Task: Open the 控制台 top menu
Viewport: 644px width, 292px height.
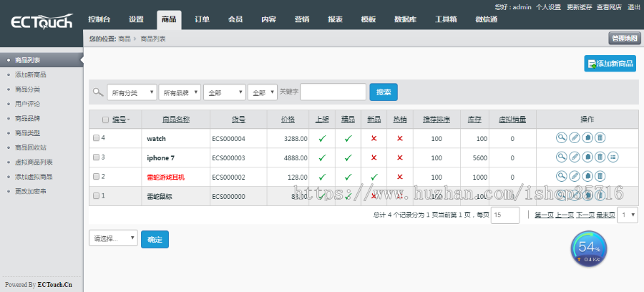Action: click(99, 19)
